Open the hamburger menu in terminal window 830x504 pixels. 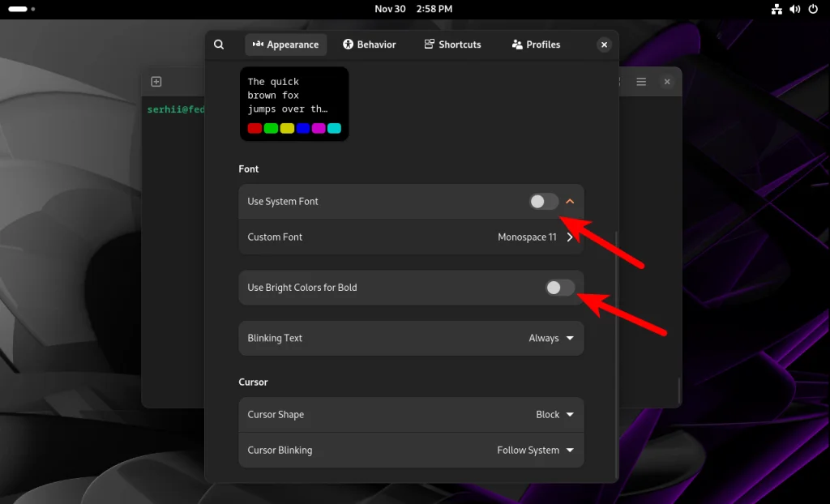(x=641, y=82)
